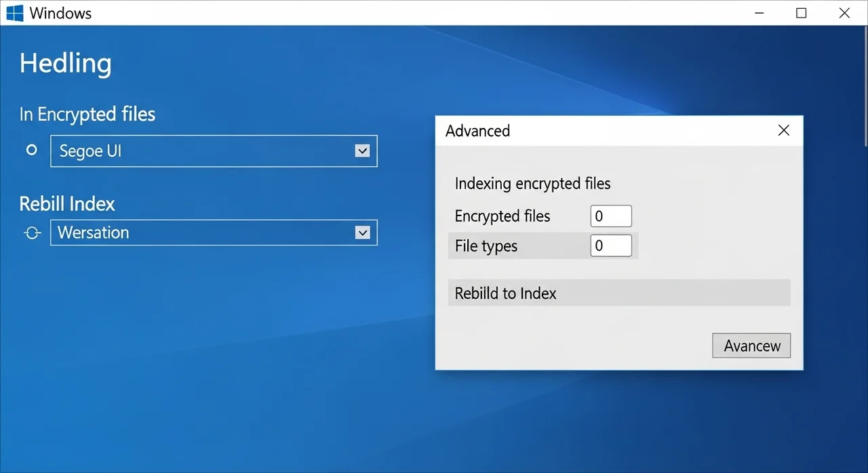Click the Rebill Index section heading
868x473 pixels.
(x=67, y=203)
